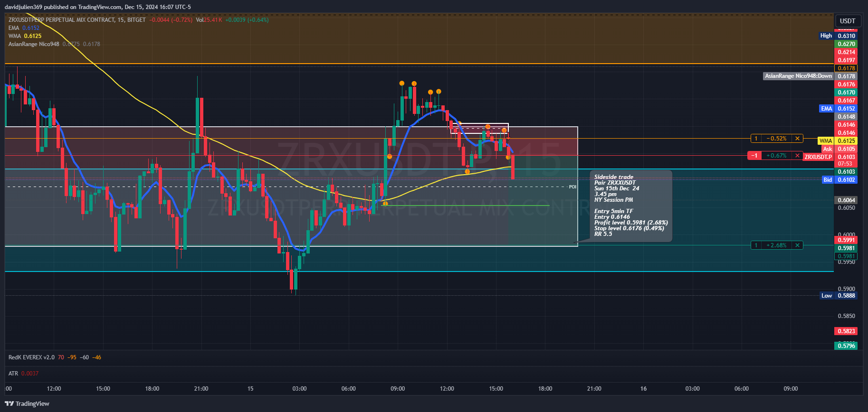Viewport: 868px width, 412px height.
Task: Click the Bid 0.6102 price label
Action: pos(840,180)
